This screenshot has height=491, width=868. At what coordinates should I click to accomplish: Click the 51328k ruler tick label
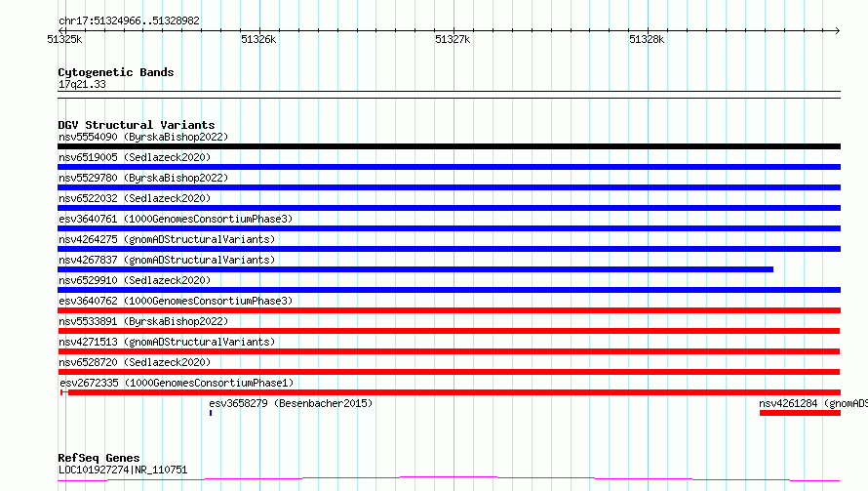click(x=647, y=39)
